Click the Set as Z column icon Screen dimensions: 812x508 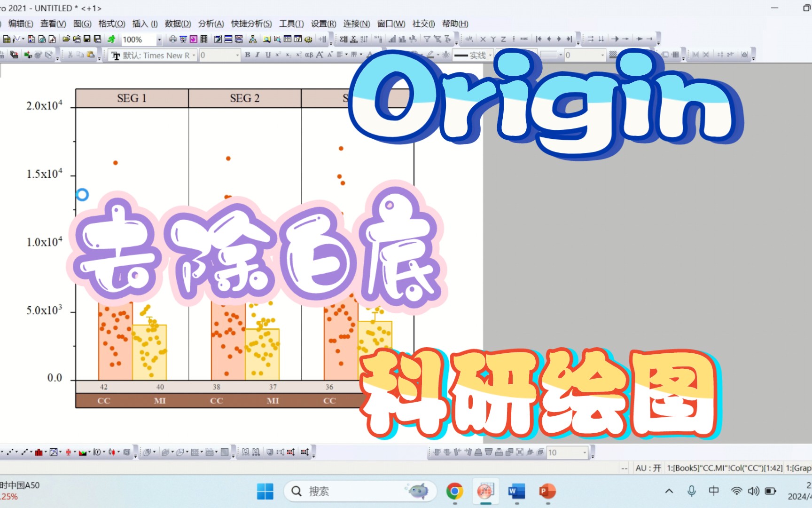pyautogui.click(x=503, y=39)
